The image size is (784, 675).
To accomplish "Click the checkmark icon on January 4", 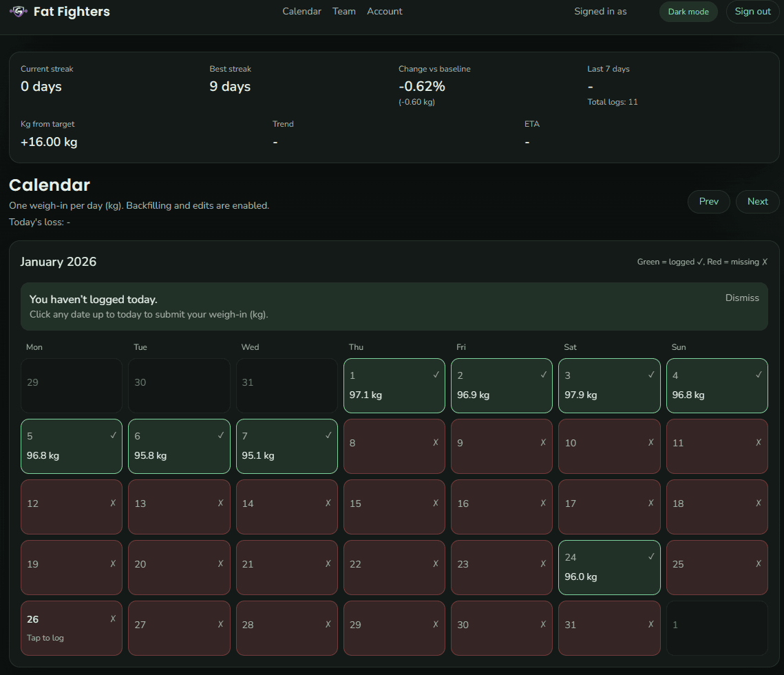I will pos(759,375).
